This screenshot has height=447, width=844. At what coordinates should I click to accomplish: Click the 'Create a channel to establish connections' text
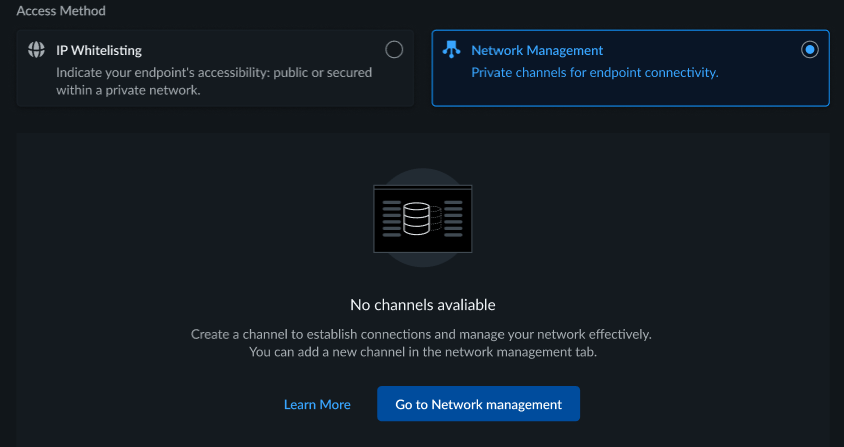pos(427,334)
